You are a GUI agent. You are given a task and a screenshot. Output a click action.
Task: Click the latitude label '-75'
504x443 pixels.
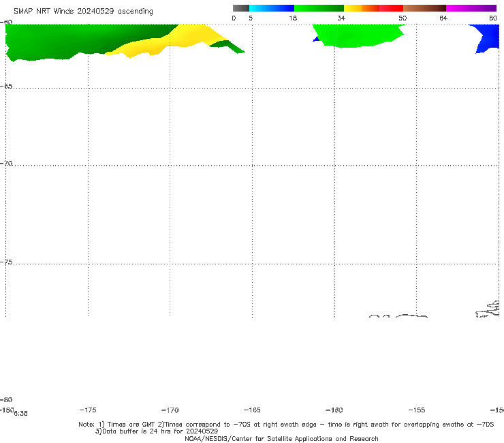pos(6,262)
